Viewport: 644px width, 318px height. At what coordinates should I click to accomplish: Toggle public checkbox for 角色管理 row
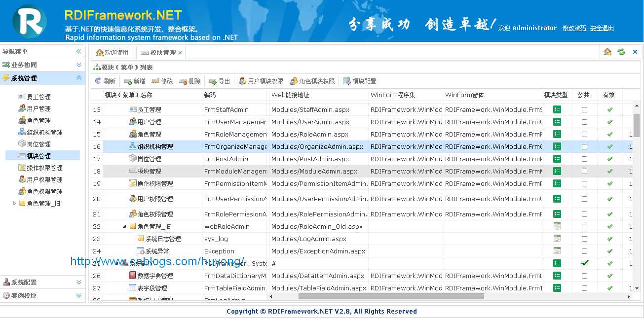coord(584,134)
